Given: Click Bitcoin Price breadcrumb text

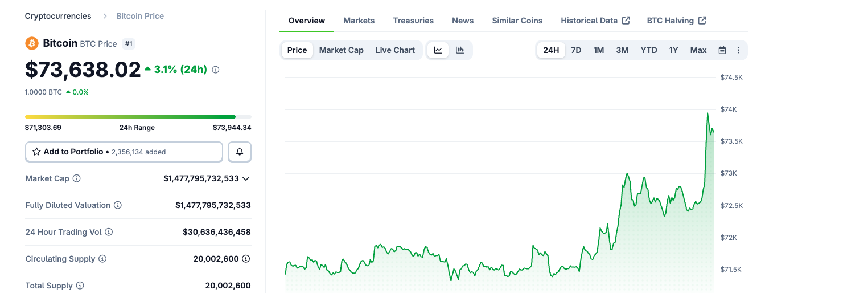Looking at the screenshot, I should pos(140,16).
